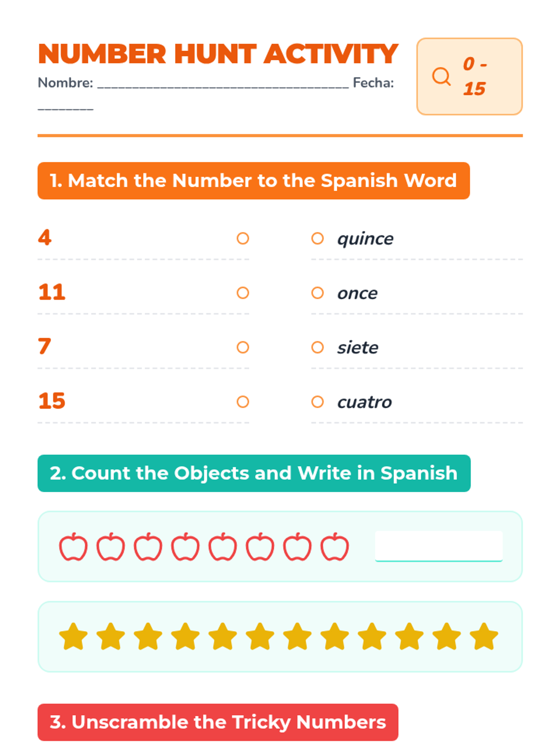The height and width of the screenshot is (747, 560).
Task: Click the apple count answer field
Action: coord(439,546)
